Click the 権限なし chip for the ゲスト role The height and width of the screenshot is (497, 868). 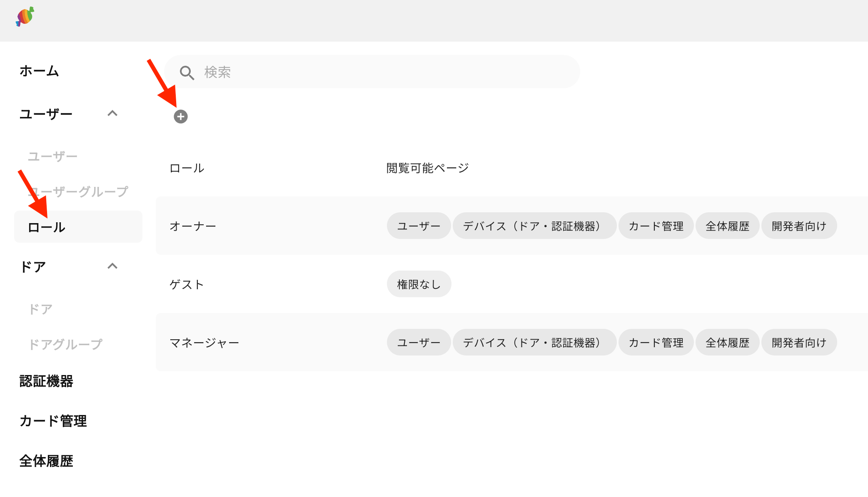[x=419, y=284]
